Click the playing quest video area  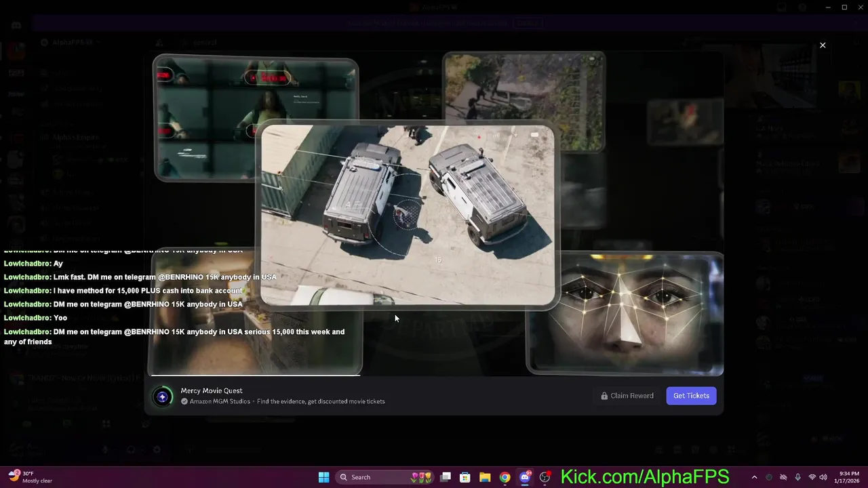[x=434, y=213]
